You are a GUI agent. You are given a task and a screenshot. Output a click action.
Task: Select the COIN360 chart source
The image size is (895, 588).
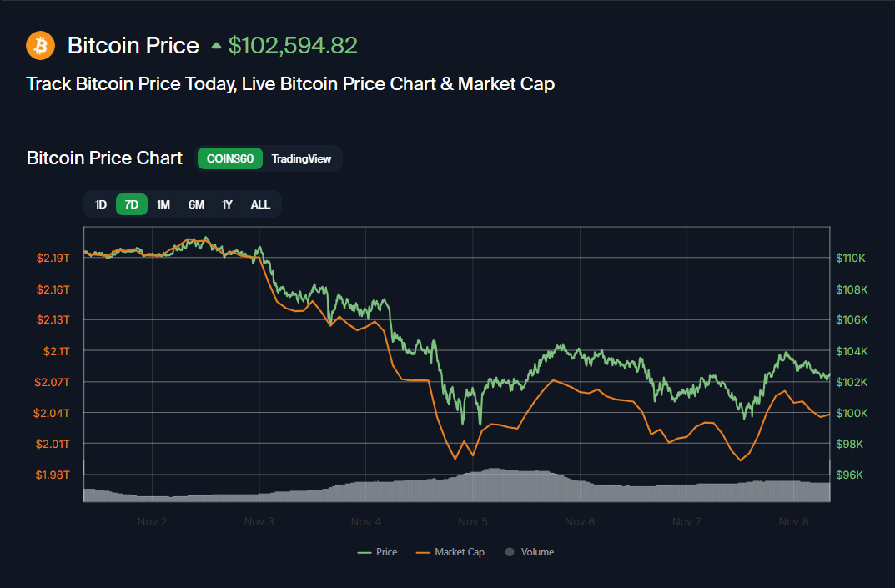230,158
